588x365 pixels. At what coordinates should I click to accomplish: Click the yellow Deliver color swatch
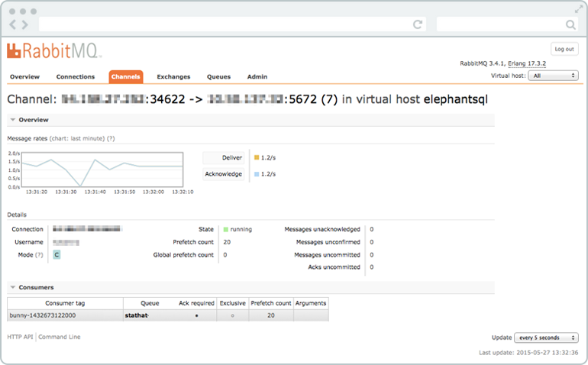257,157
